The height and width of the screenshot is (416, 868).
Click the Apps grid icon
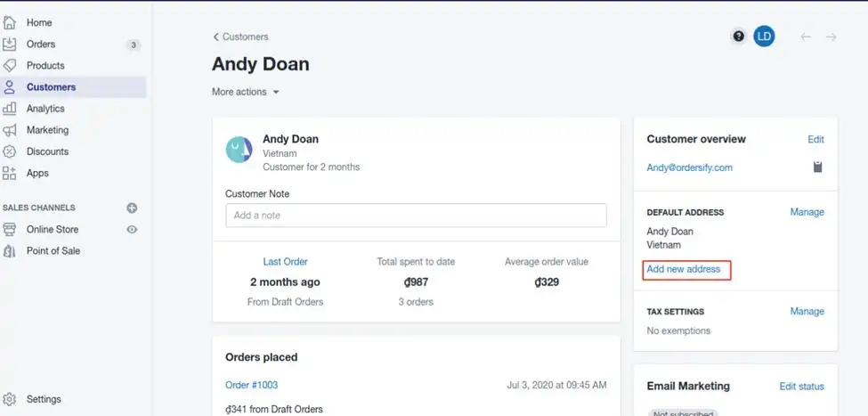point(10,174)
